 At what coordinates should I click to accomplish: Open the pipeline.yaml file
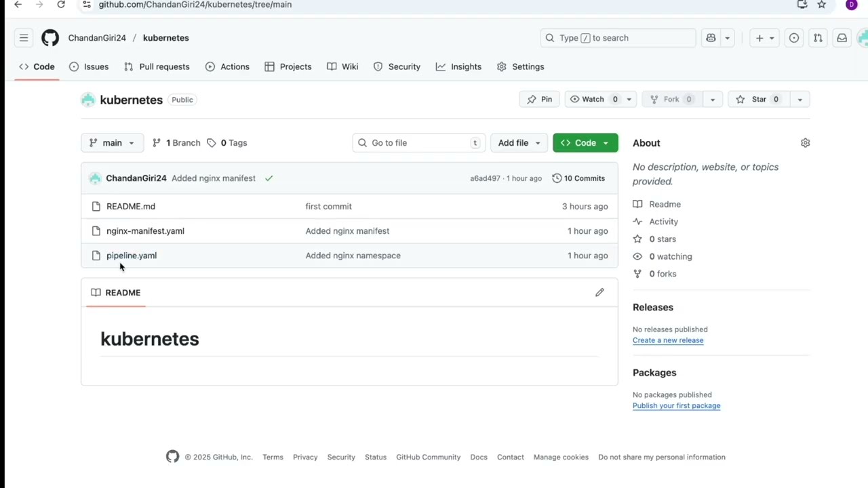(132, 256)
